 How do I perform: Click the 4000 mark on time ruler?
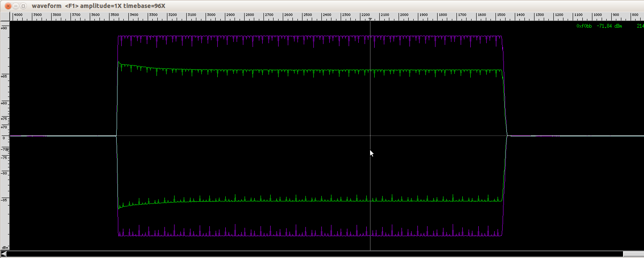[18, 15]
